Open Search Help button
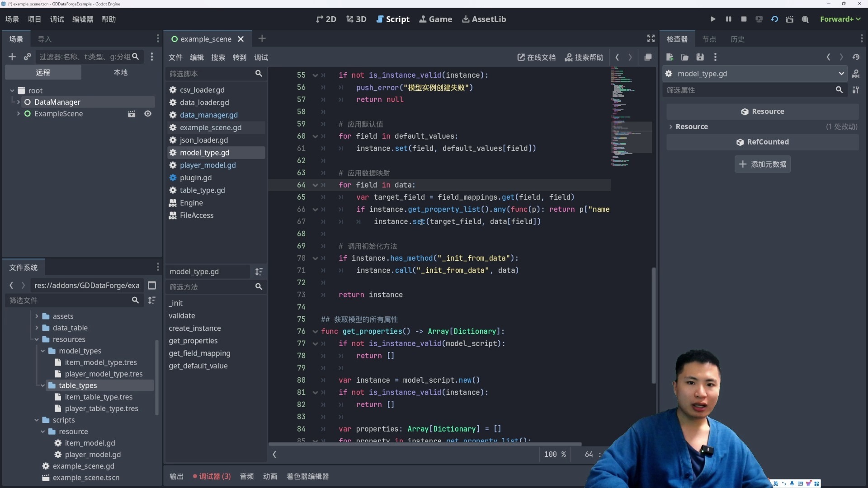 coord(584,57)
